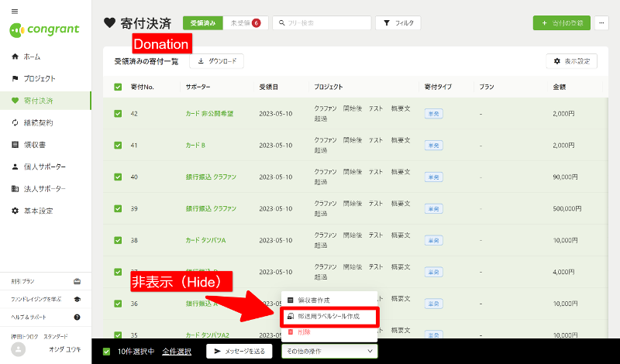Click the three-dot more options button

pos(601,23)
